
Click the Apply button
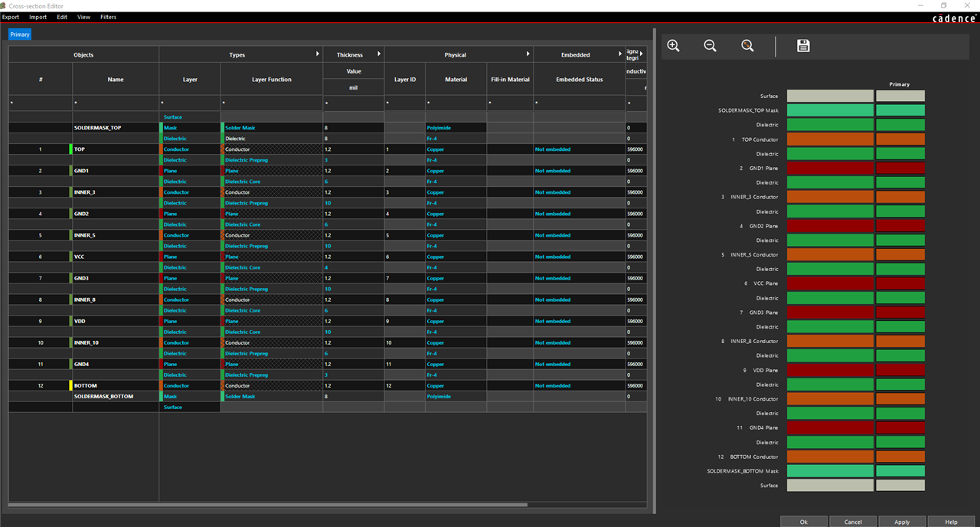(x=902, y=522)
